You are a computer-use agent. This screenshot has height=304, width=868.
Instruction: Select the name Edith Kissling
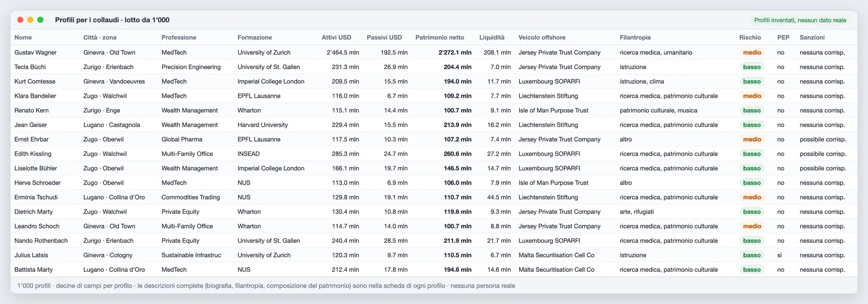tap(33, 154)
